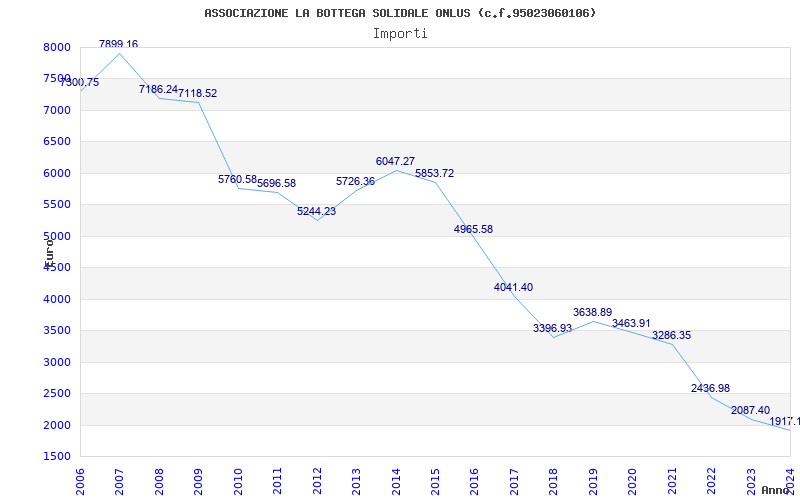Click the 2017 x-axis year
Viewport: 800px width, 500px height.
tap(514, 482)
